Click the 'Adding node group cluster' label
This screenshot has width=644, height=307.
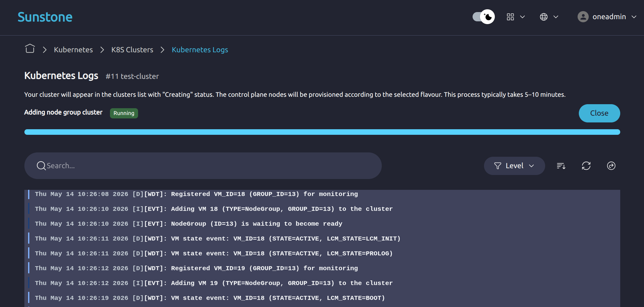(x=63, y=113)
